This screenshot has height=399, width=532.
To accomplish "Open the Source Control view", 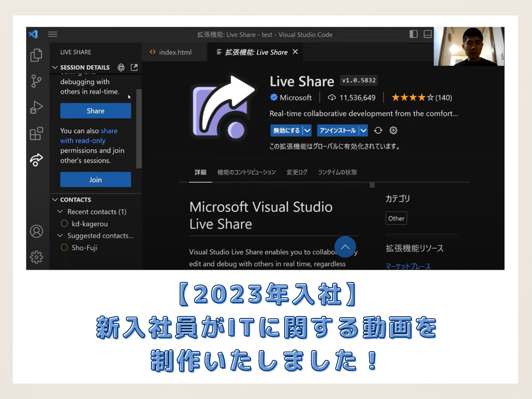I will click(x=36, y=81).
